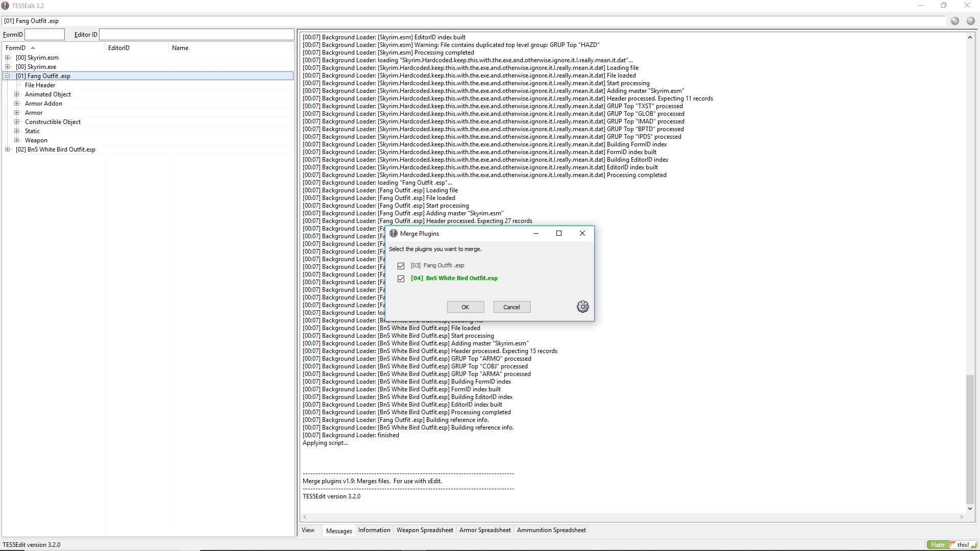Expand the Armor Addon group

pyautogui.click(x=17, y=104)
